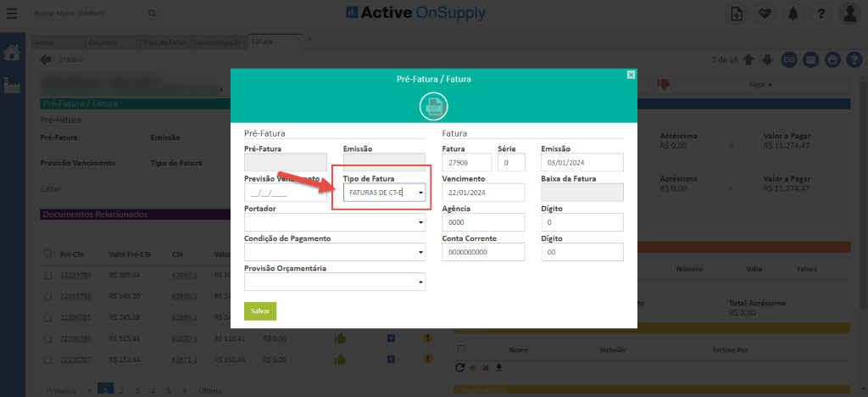868x397 pixels.
Task: Click the notifications bell icon
Action: (x=793, y=14)
